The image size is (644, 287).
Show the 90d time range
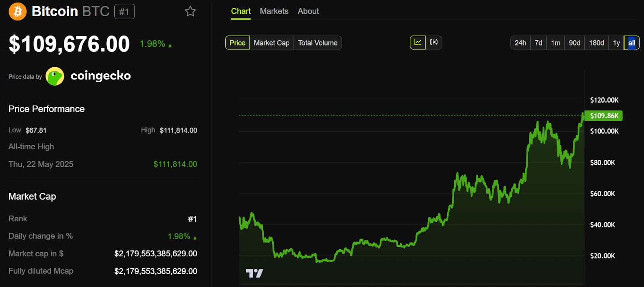pyautogui.click(x=574, y=43)
